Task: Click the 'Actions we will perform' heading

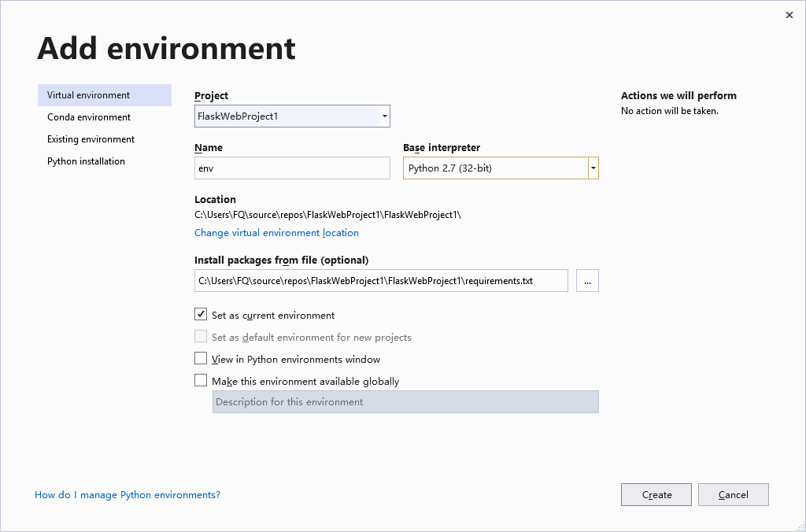Action: point(678,95)
